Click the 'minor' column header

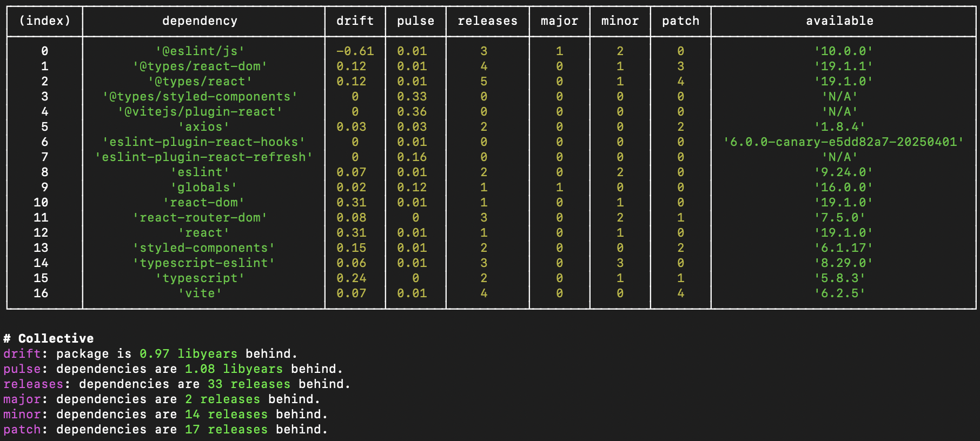[x=620, y=21]
